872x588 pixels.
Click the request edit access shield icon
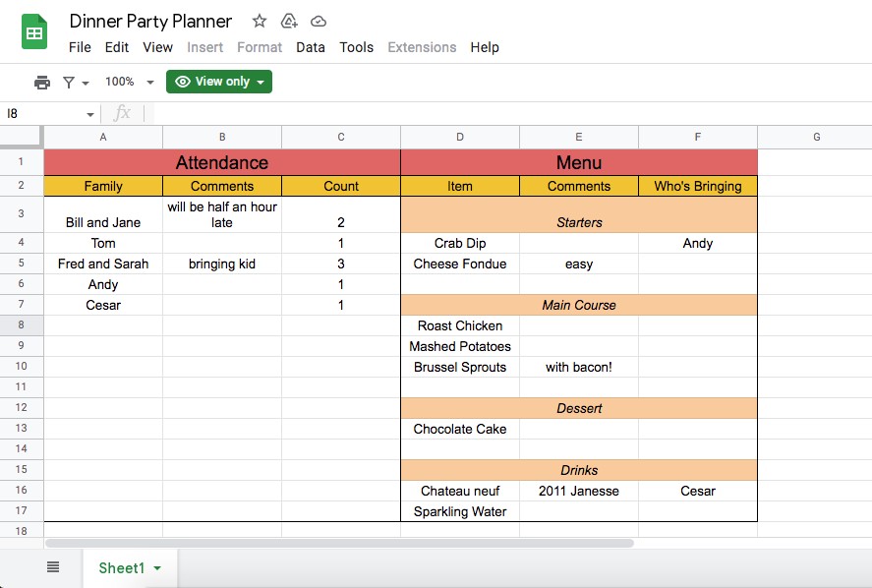click(288, 20)
